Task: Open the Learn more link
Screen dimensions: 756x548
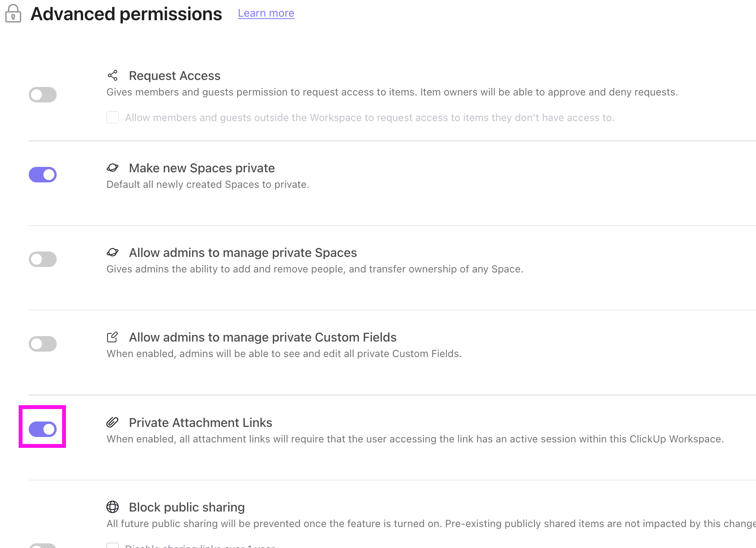Action: click(x=266, y=13)
